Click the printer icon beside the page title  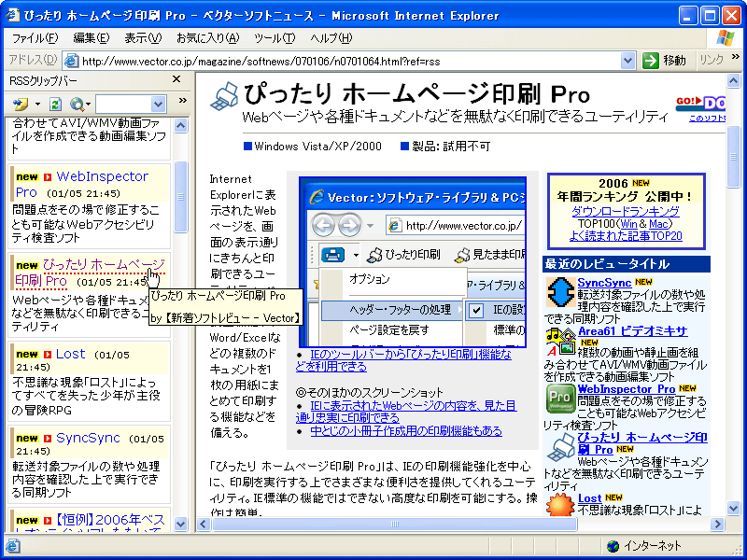(224, 96)
